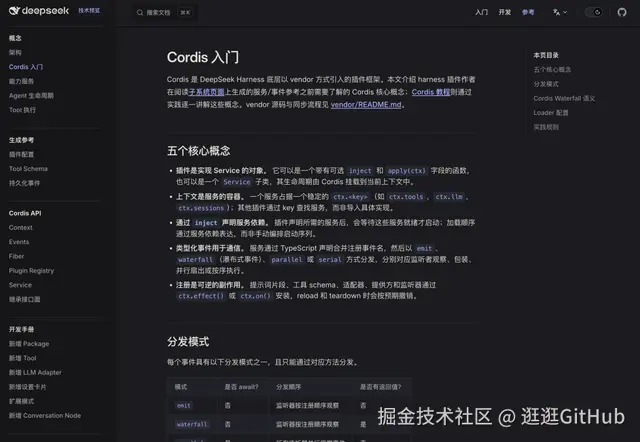Focus the documentation search field
The width and height of the screenshot is (640, 442).
click(164, 13)
